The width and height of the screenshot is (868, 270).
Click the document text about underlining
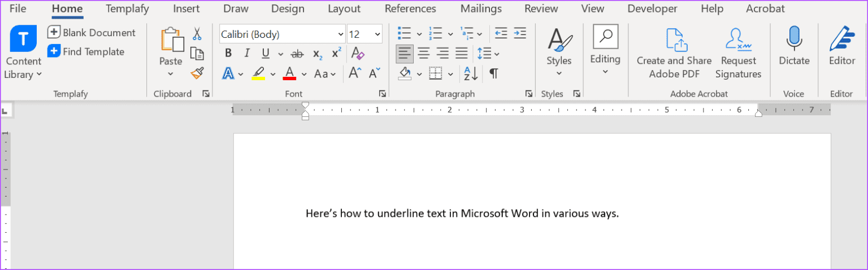click(462, 214)
